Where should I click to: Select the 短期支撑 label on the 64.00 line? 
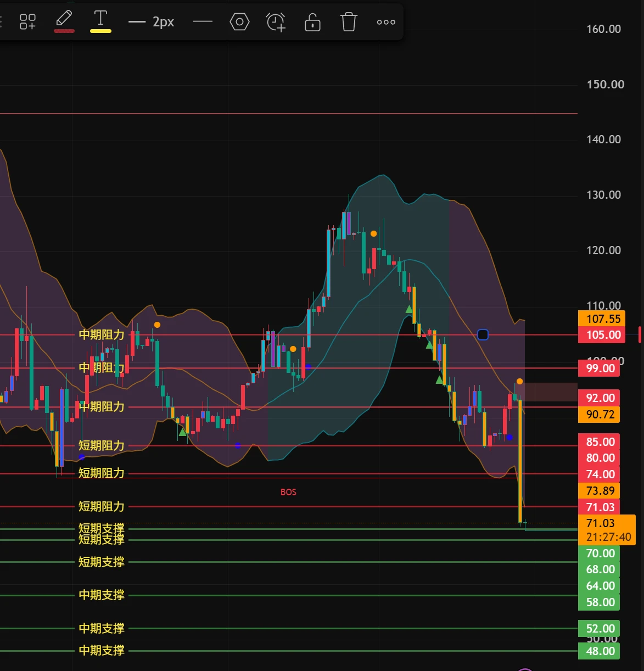102,562
